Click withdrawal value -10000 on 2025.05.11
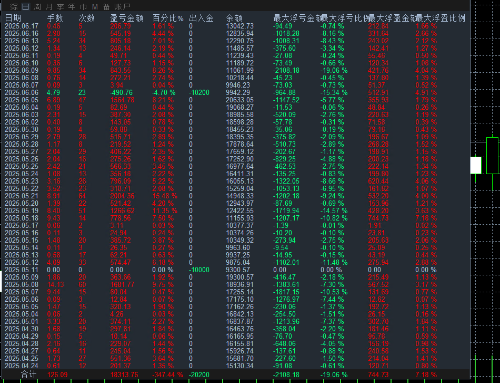The image size is (500, 383). pos(199,270)
